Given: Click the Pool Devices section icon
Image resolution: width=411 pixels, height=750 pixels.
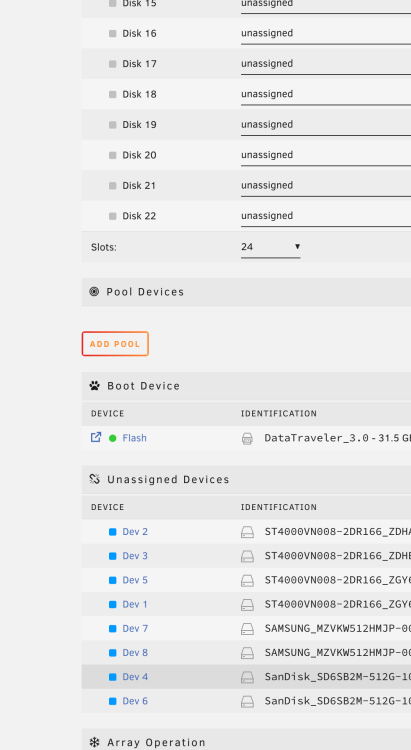Looking at the screenshot, I should [94, 291].
